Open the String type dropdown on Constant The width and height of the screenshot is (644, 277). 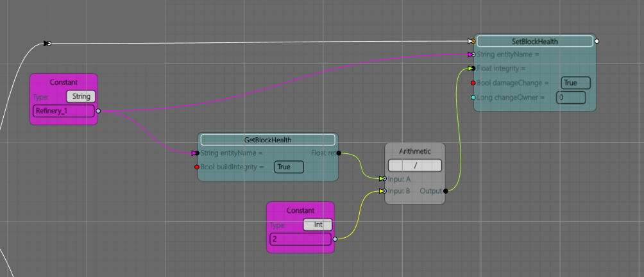coord(81,96)
